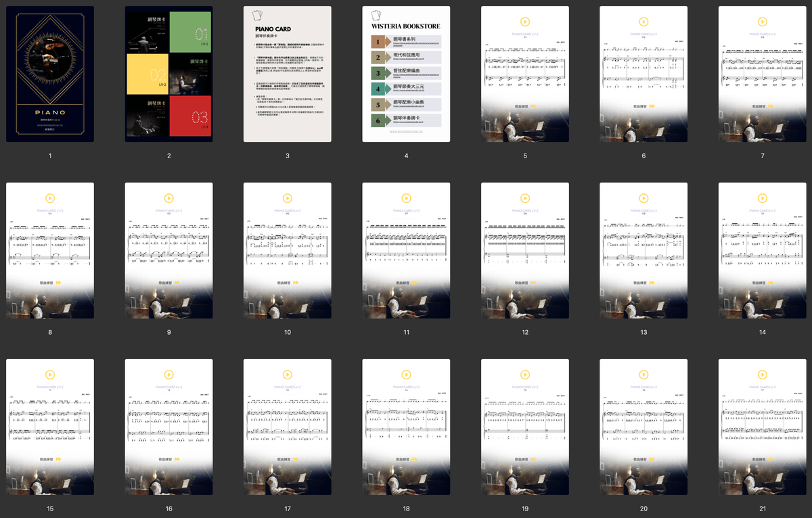
Task: Click the green 01 LV-1 tile
Action: pos(191,32)
